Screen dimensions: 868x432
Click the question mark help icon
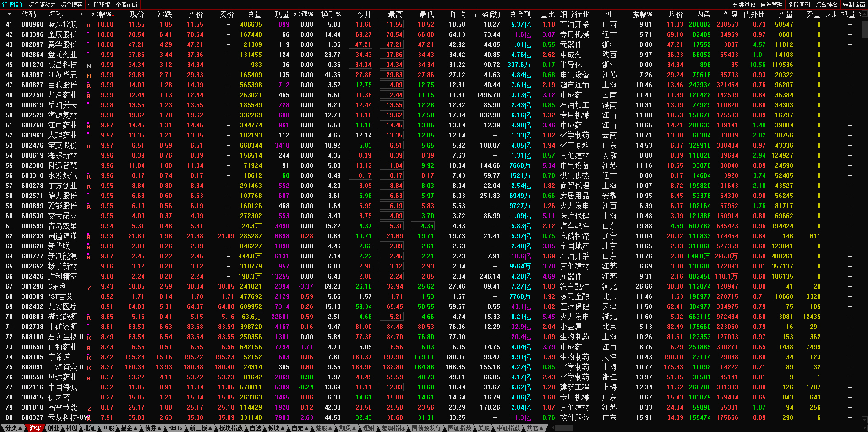point(860,14)
